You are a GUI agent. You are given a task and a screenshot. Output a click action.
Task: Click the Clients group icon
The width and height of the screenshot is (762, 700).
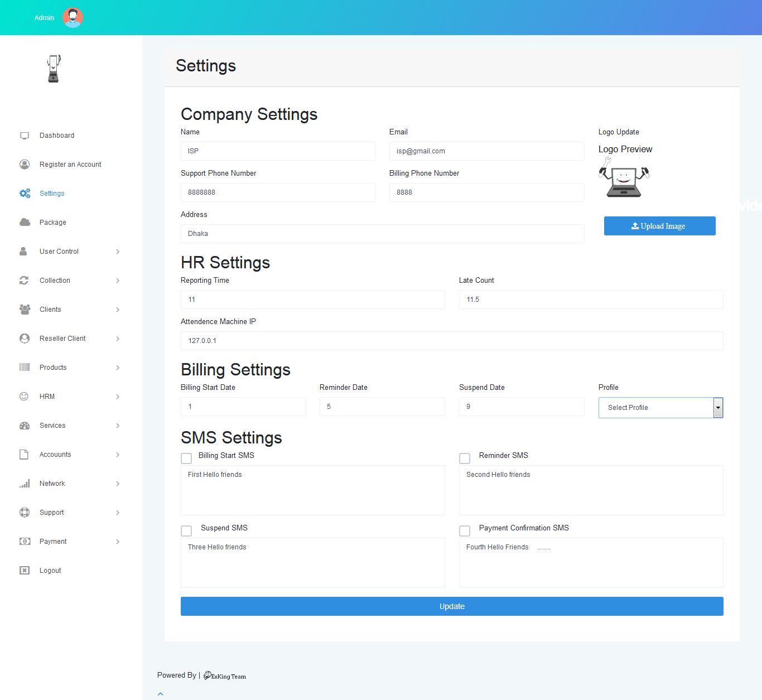(x=25, y=310)
